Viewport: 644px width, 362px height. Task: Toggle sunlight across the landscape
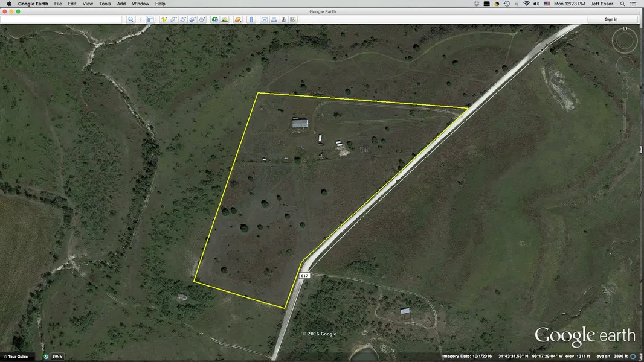tap(225, 19)
